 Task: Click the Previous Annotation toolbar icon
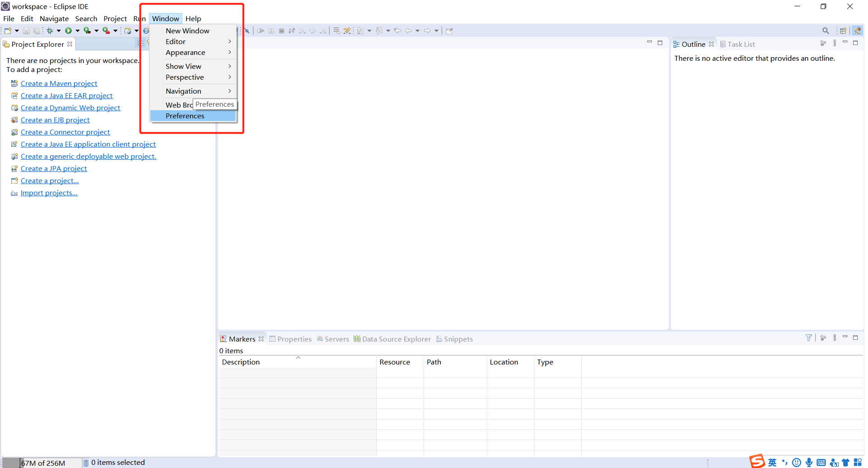click(x=379, y=31)
